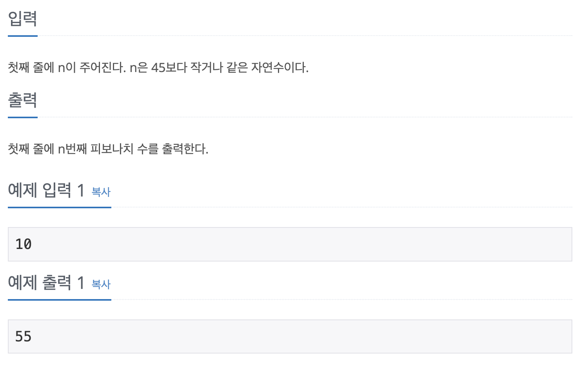Click the blue underline beneath 입력 heading

(x=23, y=36)
